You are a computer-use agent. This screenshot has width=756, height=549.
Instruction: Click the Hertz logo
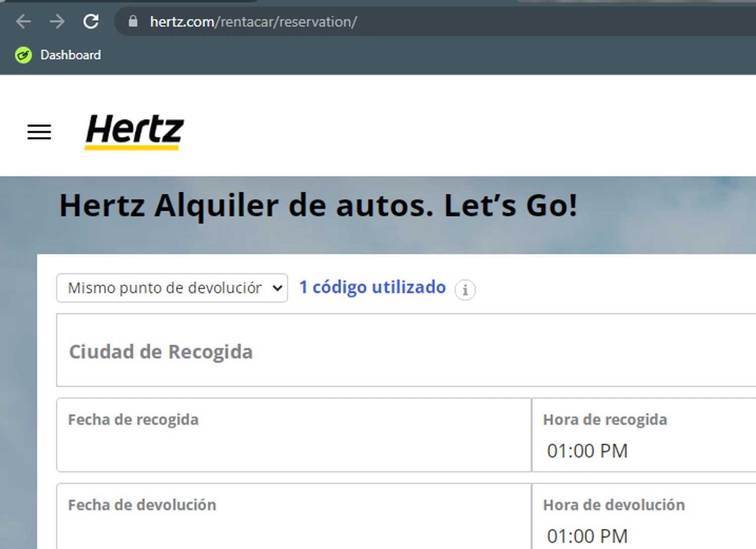(x=134, y=131)
